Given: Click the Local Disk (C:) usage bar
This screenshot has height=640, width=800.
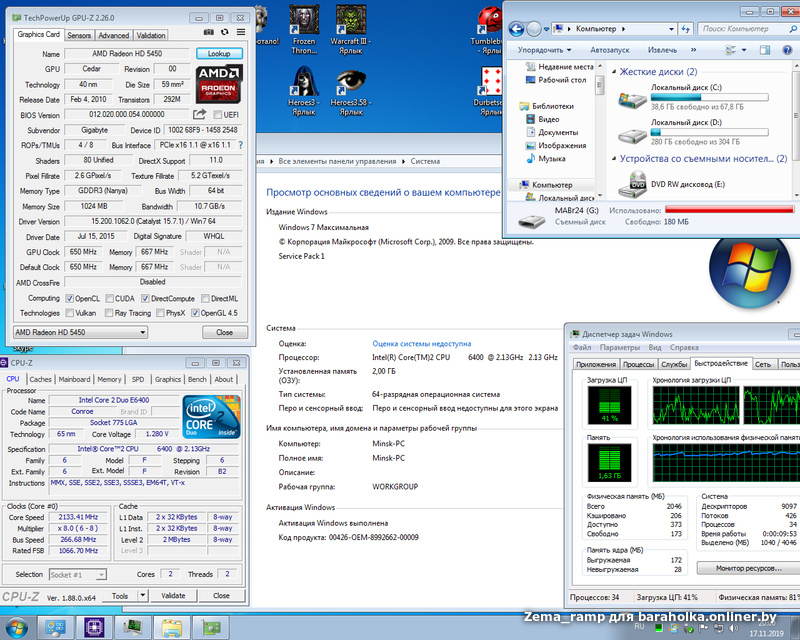Looking at the screenshot, I should (709, 97).
